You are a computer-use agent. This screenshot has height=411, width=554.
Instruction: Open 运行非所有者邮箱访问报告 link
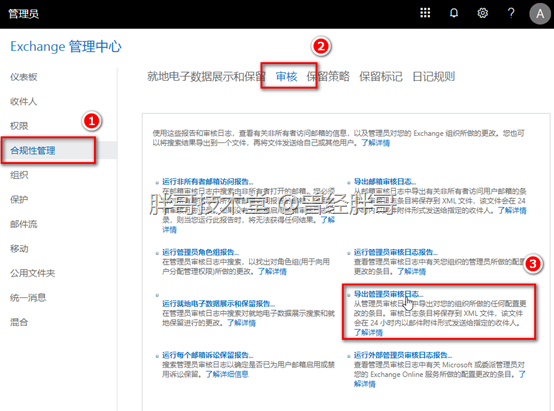click(207, 182)
